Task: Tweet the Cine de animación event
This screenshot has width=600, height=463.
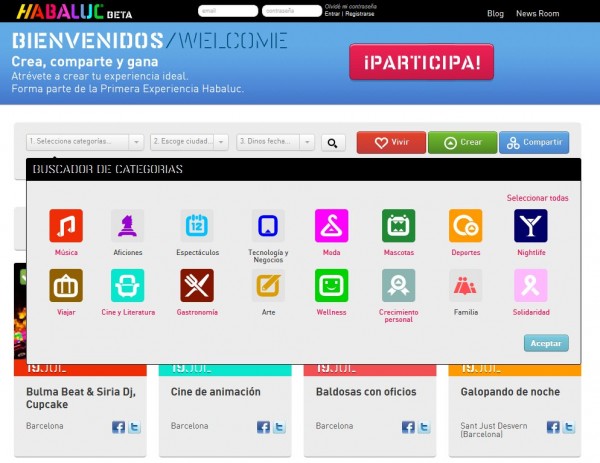Action: click(279, 427)
